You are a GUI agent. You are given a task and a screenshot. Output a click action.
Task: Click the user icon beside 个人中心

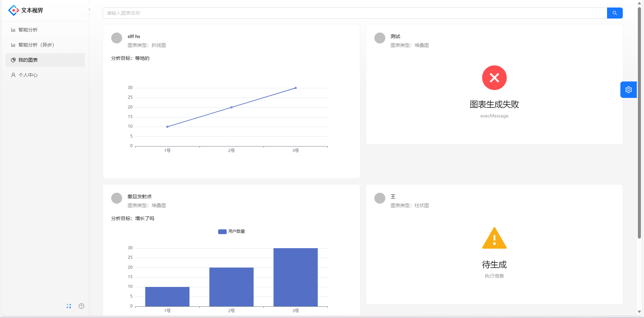pos(13,75)
